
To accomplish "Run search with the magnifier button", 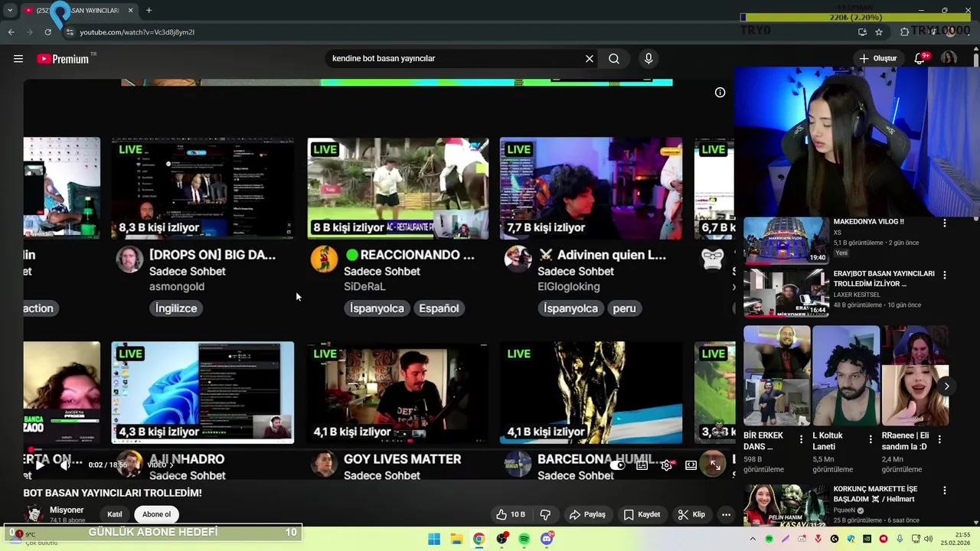I will (x=614, y=59).
